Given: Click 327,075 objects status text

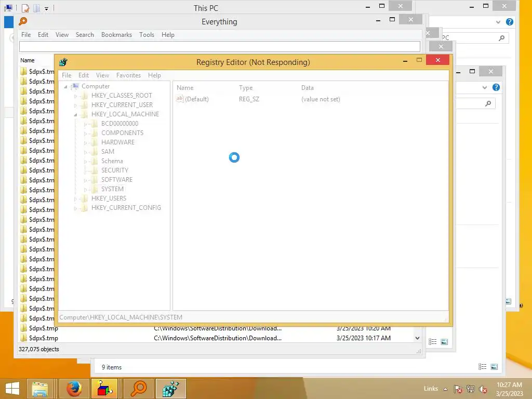Looking at the screenshot, I should (38, 349).
